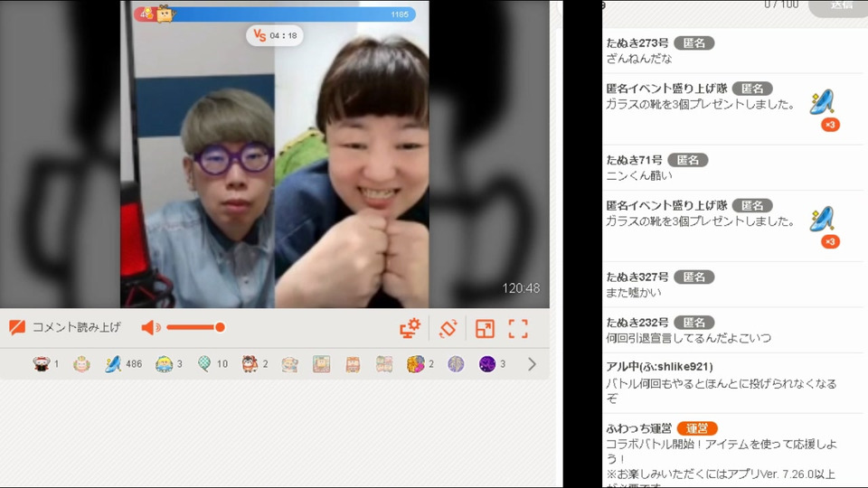The width and height of the screenshot is (868, 488).
Task: Select the glass slipper gift with 486
Action: click(x=113, y=363)
